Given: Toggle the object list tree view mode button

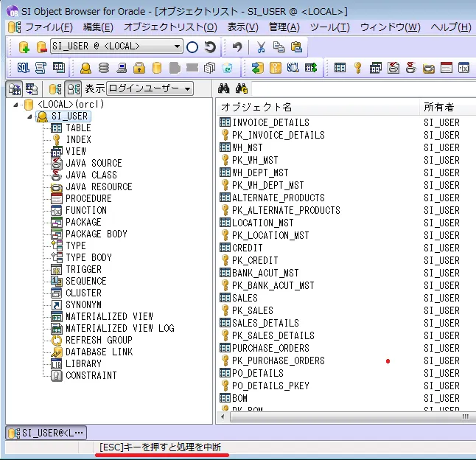Looking at the screenshot, I should click(14, 89).
